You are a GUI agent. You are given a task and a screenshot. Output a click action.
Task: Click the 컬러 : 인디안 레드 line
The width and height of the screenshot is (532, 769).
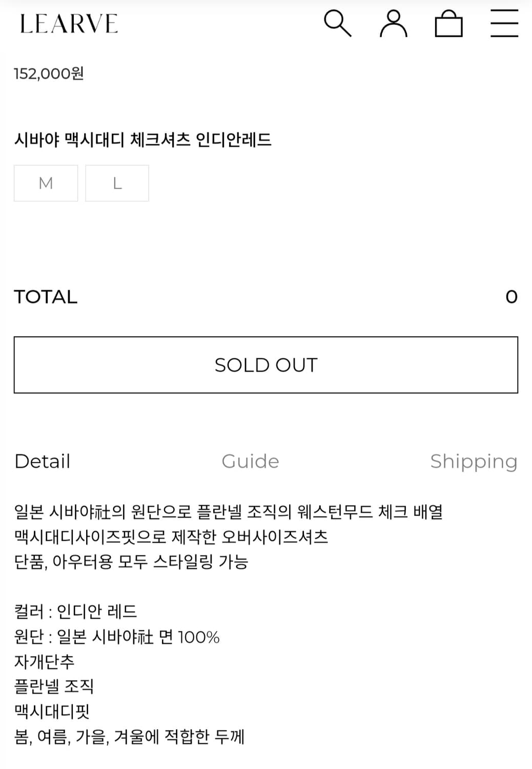[x=76, y=612]
